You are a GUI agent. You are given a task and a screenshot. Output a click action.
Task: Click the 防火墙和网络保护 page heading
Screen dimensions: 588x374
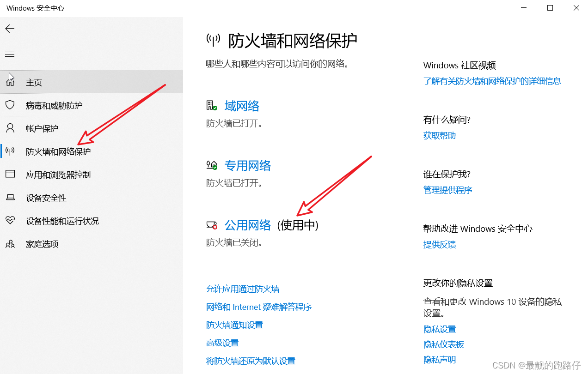(x=293, y=41)
